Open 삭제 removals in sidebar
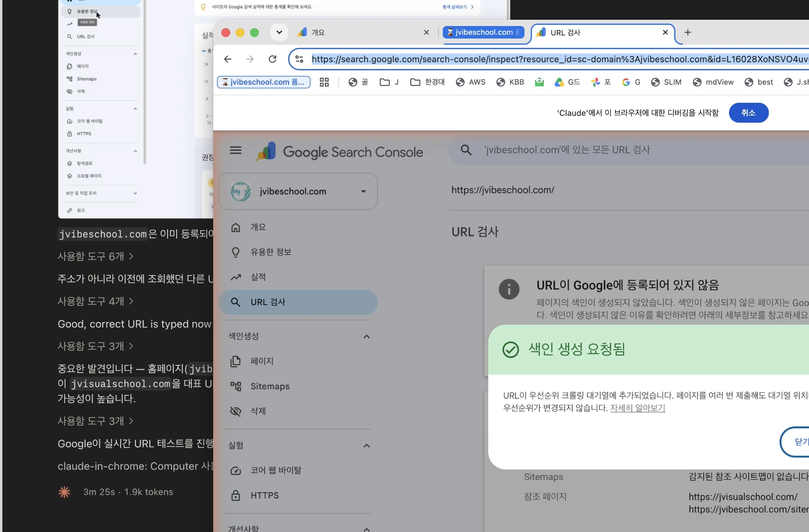 (x=298, y=411)
